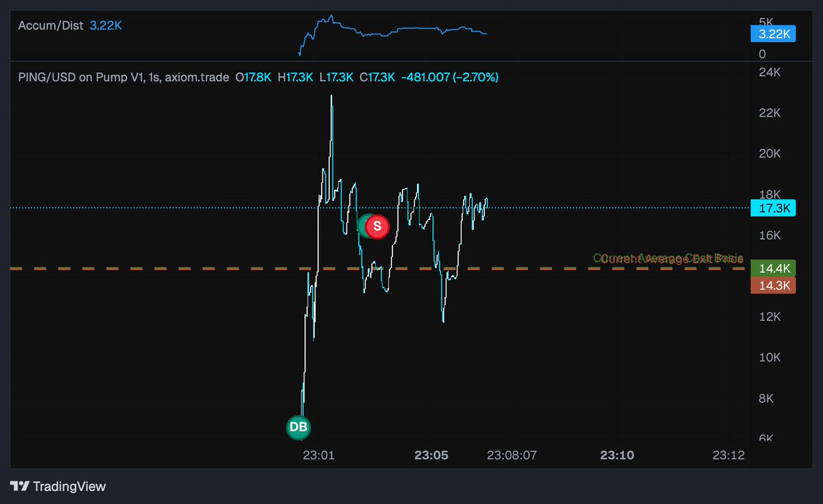823x504 pixels.
Task: Click the 23:10 time axis label
Action: coord(617,455)
